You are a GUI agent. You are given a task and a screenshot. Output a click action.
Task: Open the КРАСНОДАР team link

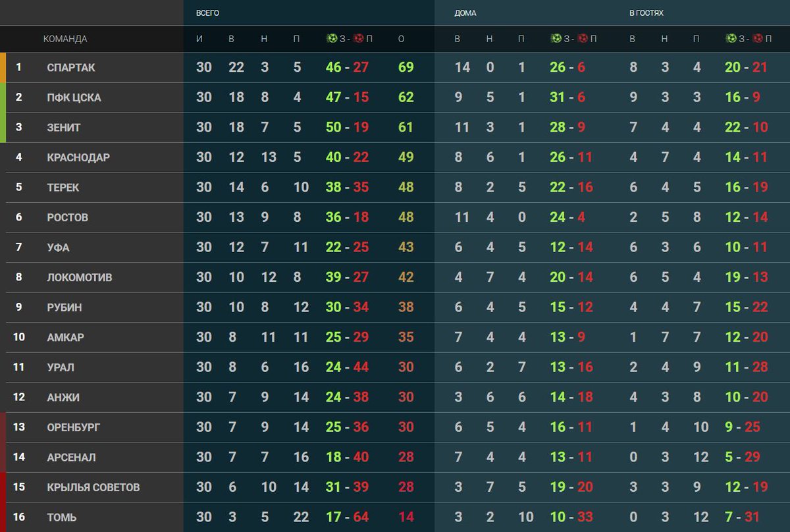pos(78,157)
